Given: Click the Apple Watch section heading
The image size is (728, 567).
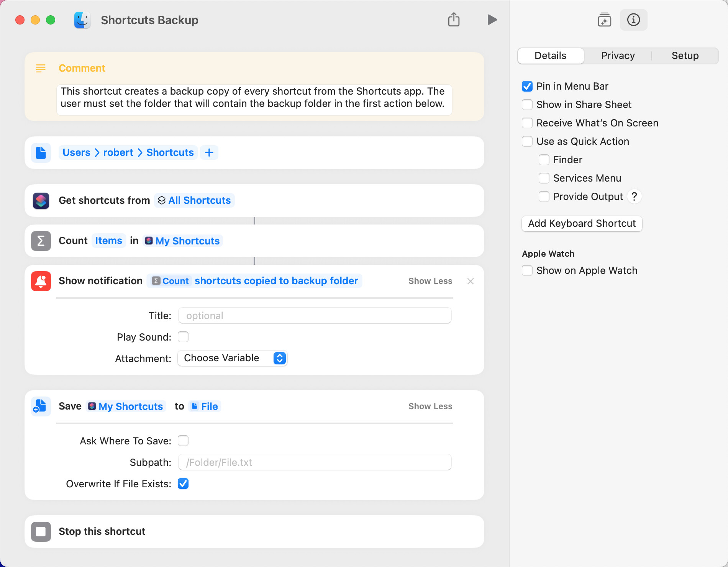Looking at the screenshot, I should click(548, 254).
